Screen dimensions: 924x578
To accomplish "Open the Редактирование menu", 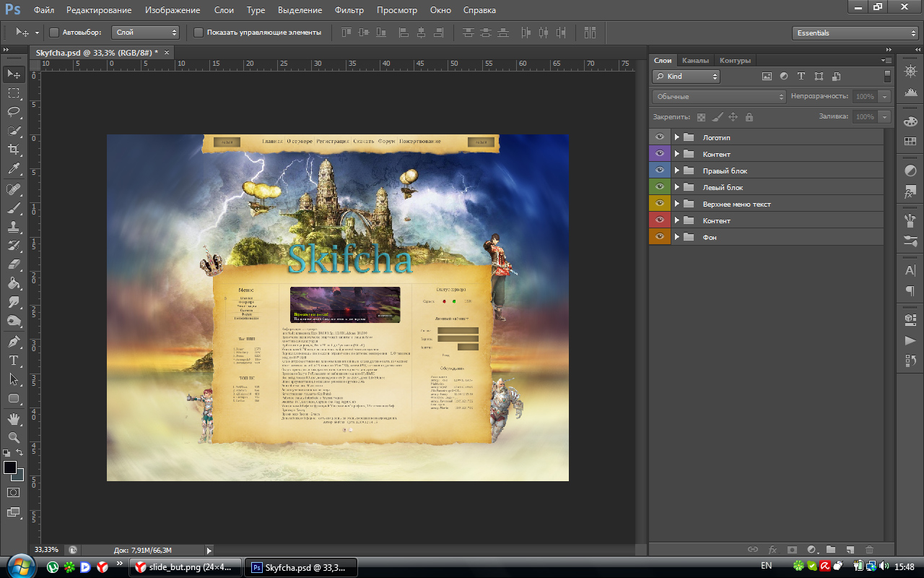I will coord(99,10).
